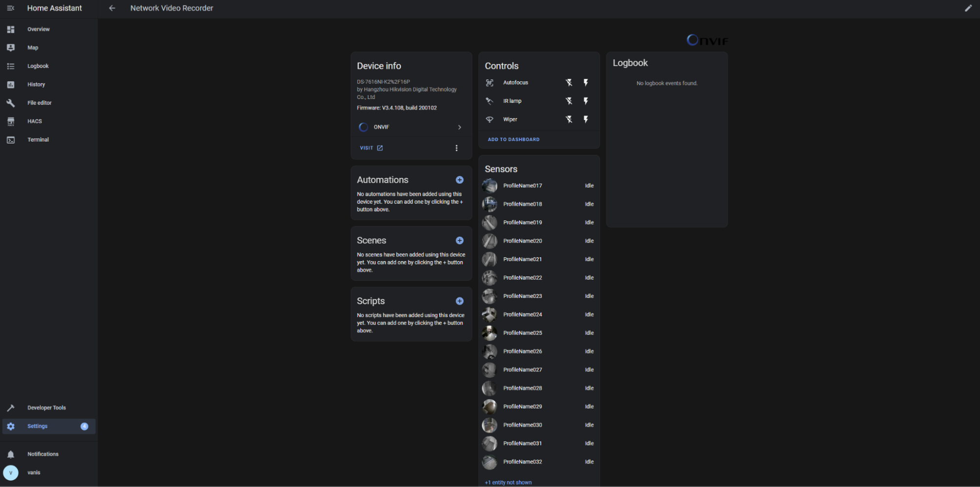The width and height of the screenshot is (980, 487).
Task: Turn off IR lamp switch
Action: pos(569,101)
